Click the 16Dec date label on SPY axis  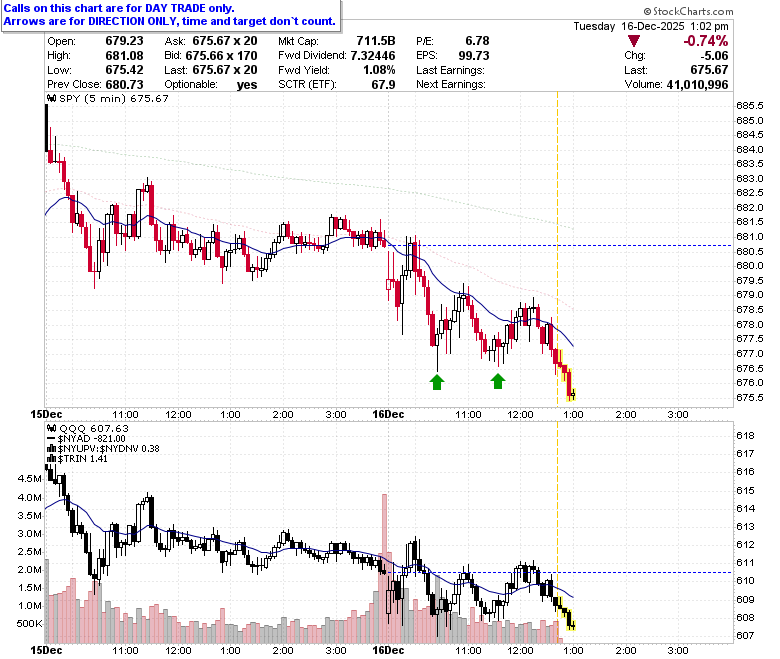[388, 414]
